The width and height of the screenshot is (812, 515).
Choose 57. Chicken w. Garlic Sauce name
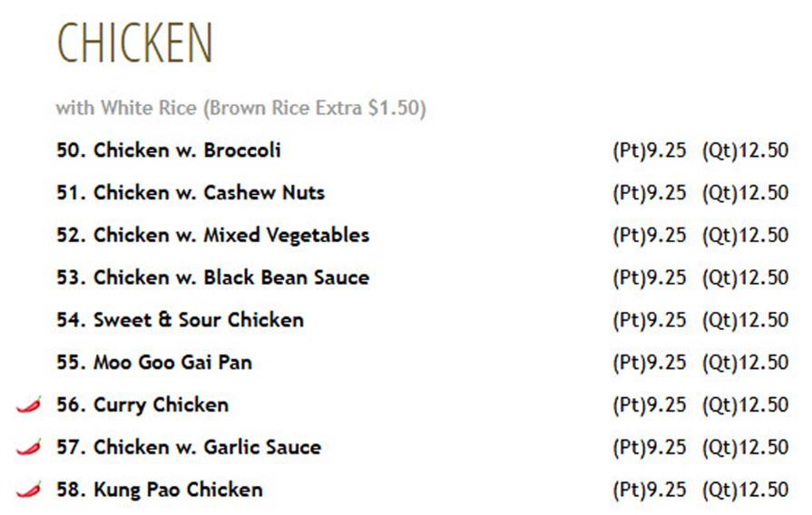pos(189,447)
